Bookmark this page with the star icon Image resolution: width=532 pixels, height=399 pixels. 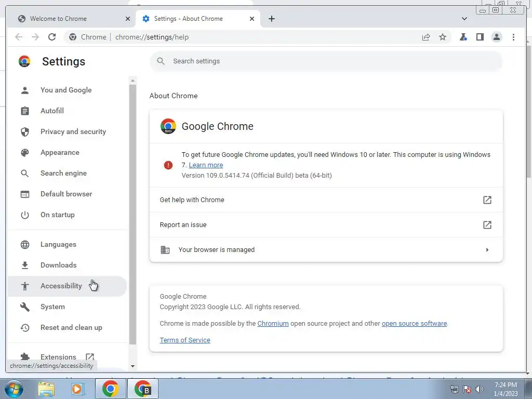click(x=443, y=37)
